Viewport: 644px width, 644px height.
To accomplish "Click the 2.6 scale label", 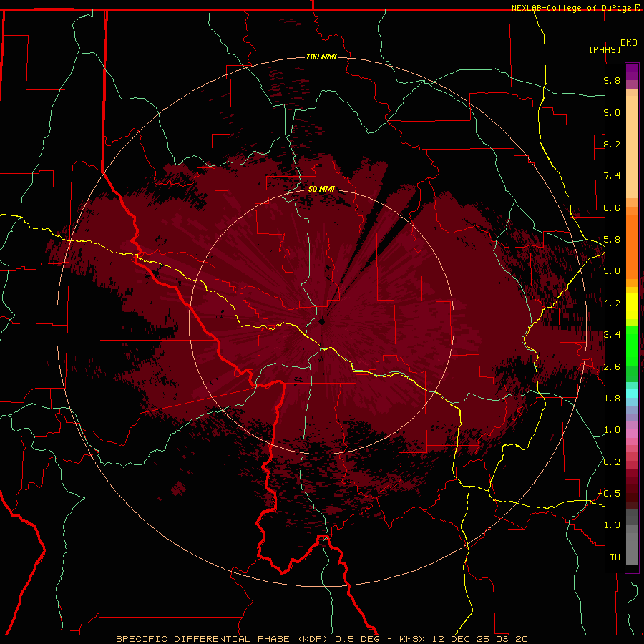I will coord(612,367).
